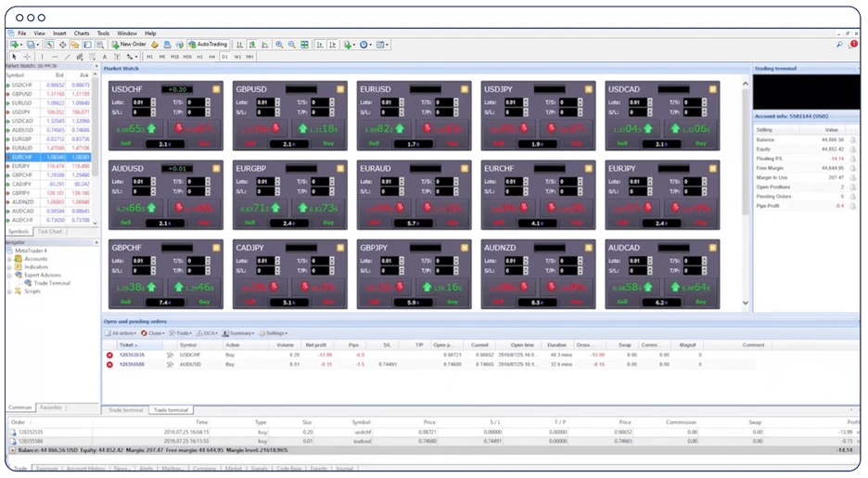Viewport: 868px width, 478px height.
Task: Select Trade Terminal expert advisor
Action: tap(52, 283)
